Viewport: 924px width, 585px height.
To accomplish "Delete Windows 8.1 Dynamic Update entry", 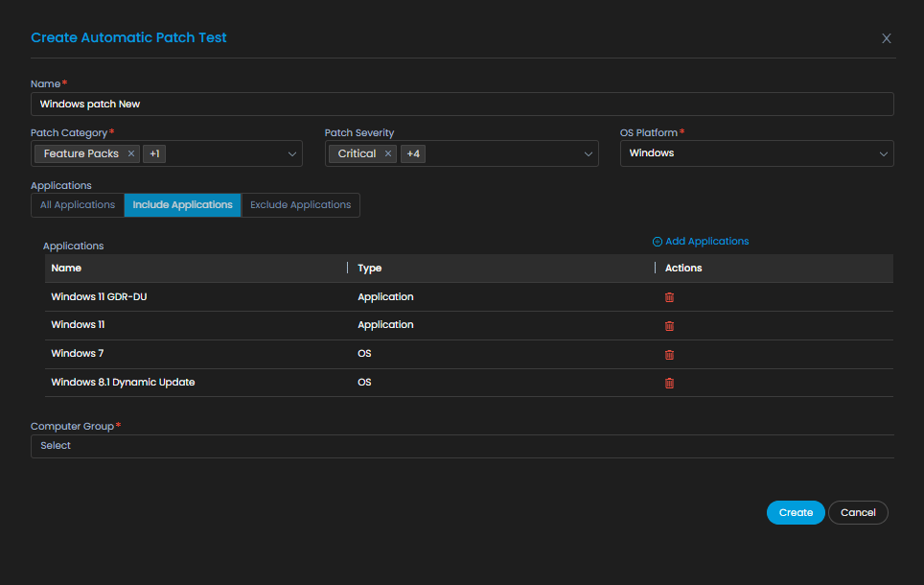I will point(669,383).
